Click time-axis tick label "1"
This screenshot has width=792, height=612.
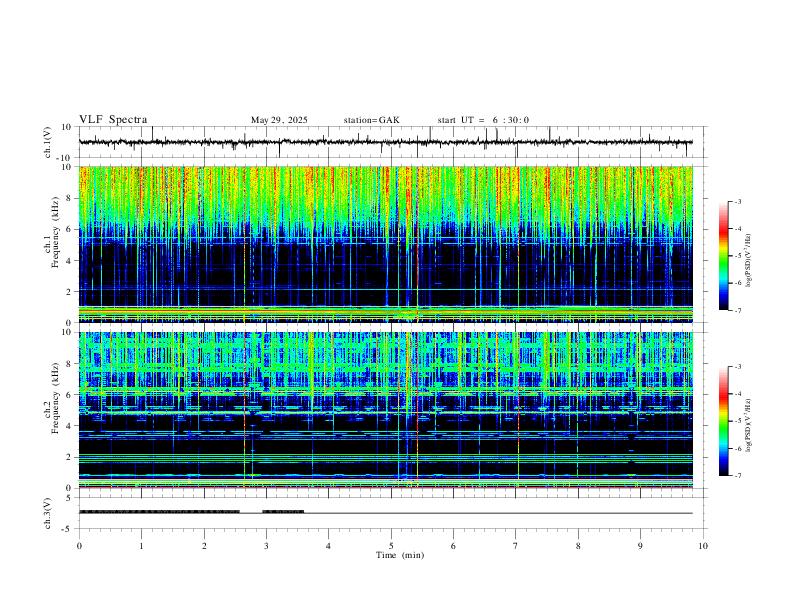click(141, 546)
